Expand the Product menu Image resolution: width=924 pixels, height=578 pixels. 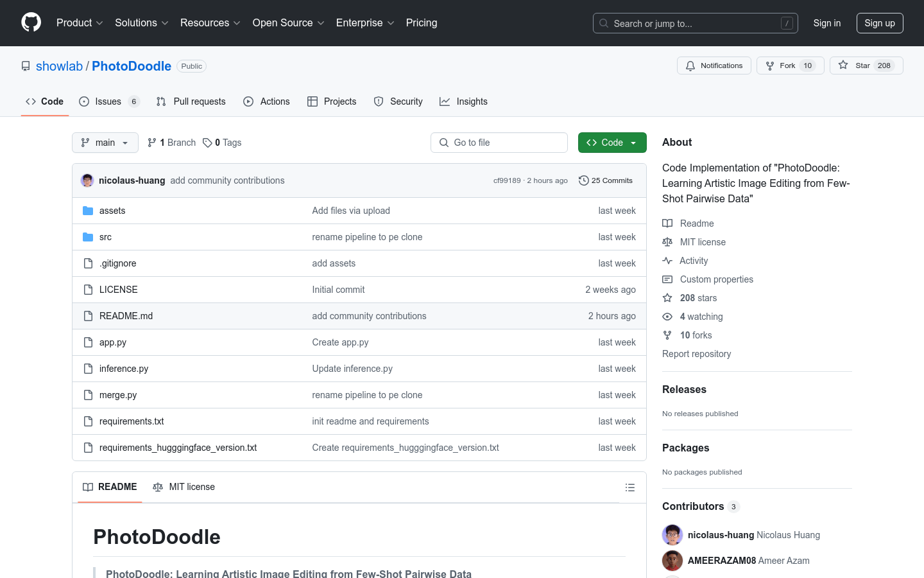pos(80,23)
